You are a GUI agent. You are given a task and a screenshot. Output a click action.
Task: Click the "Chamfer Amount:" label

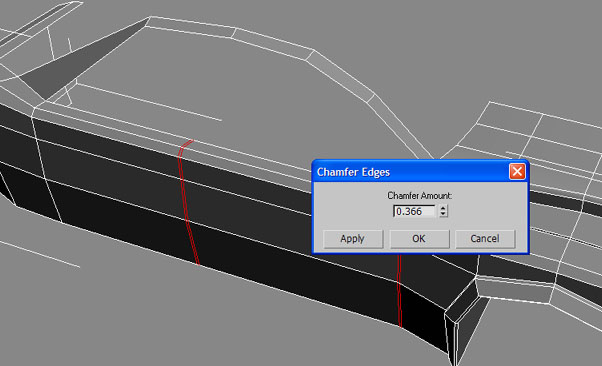coord(419,196)
